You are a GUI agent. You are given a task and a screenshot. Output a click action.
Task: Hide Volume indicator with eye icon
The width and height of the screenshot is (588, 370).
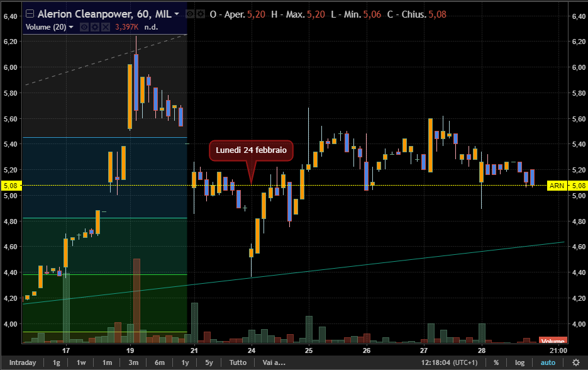[84, 27]
